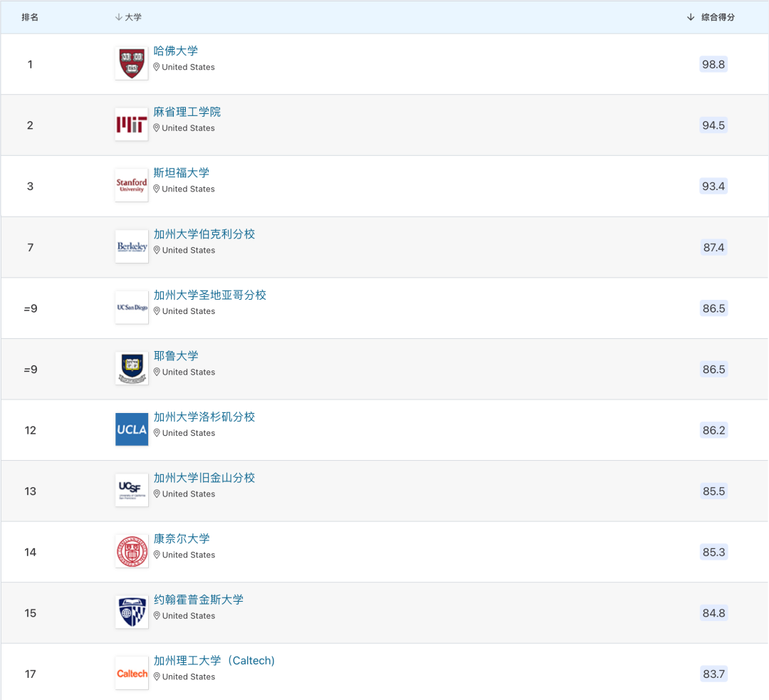
Task: Click UCLA's score 86.2
Action: (x=713, y=430)
